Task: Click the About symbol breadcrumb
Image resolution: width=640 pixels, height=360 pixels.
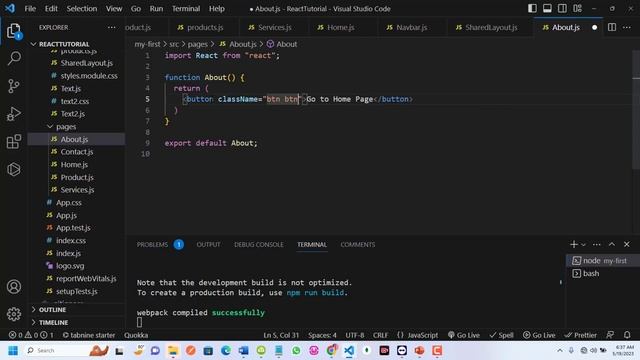Action: [282, 44]
